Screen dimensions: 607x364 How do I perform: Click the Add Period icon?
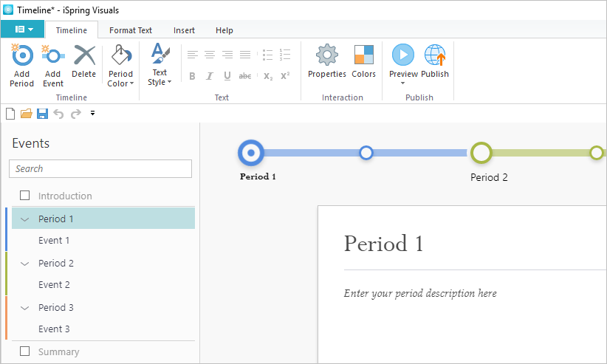click(22, 56)
